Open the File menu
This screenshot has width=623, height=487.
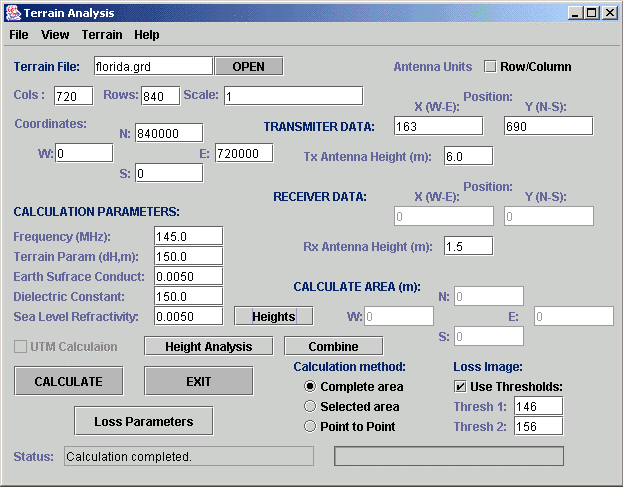click(19, 35)
